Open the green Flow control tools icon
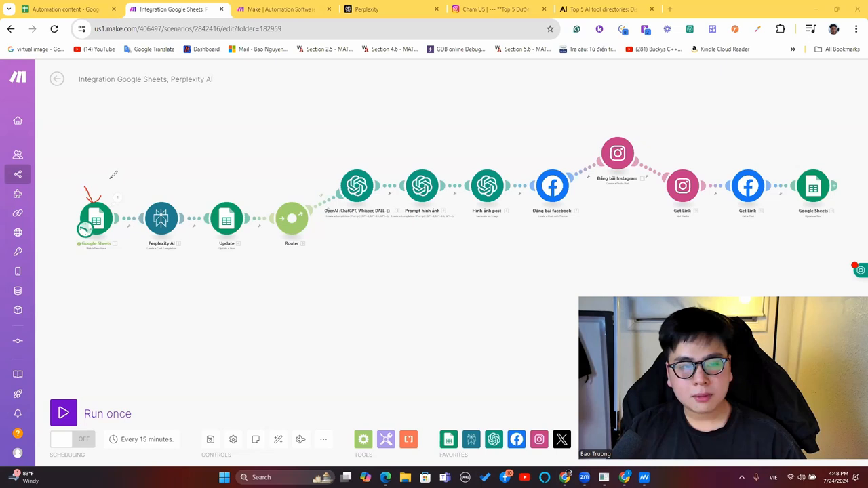 [363, 439]
